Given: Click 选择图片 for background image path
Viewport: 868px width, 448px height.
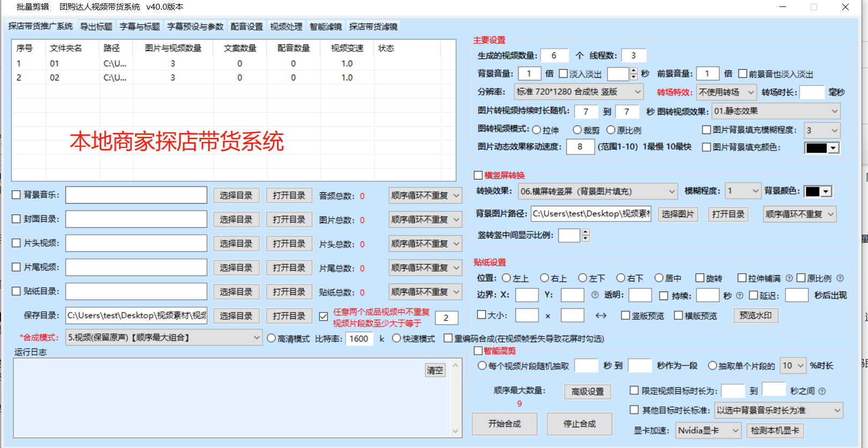Looking at the screenshot, I should (678, 214).
